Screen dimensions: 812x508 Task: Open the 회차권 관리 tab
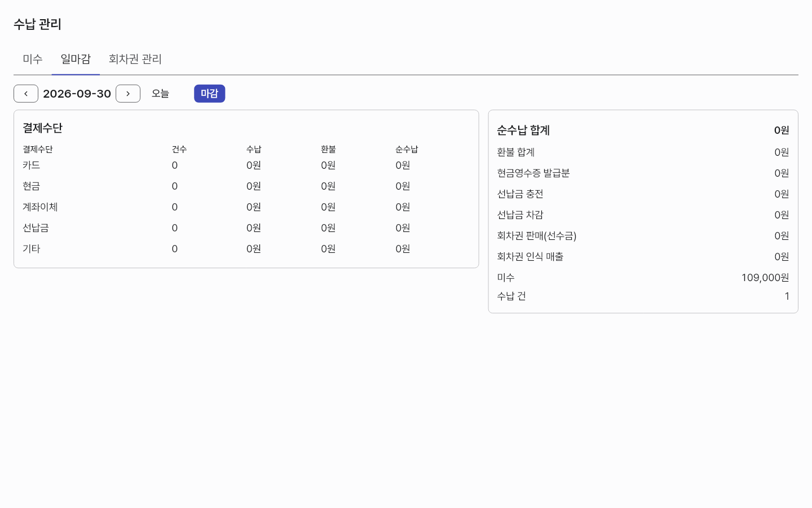coord(135,59)
